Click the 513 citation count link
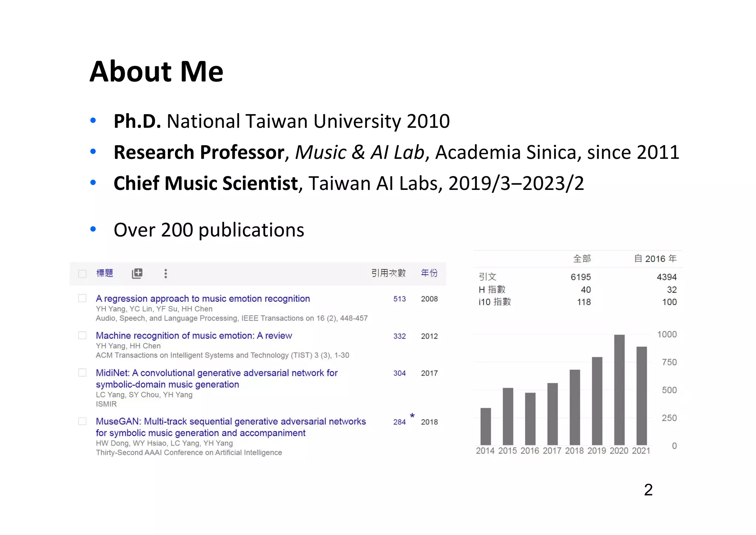The image size is (756, 535). tap(399, 299)
